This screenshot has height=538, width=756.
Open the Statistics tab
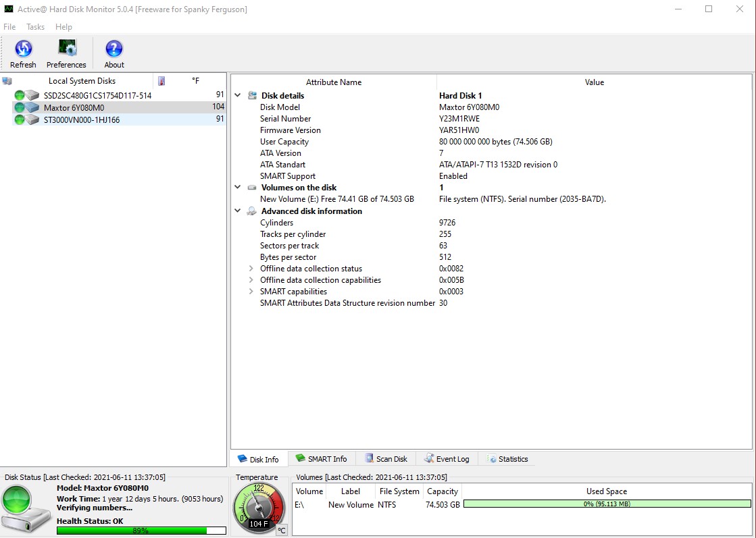point(507,458)
